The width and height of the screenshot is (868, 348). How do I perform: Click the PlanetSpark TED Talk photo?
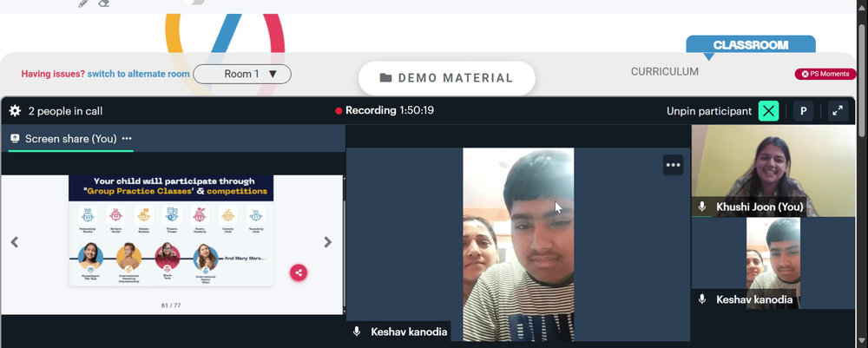[x=90, y=257]
